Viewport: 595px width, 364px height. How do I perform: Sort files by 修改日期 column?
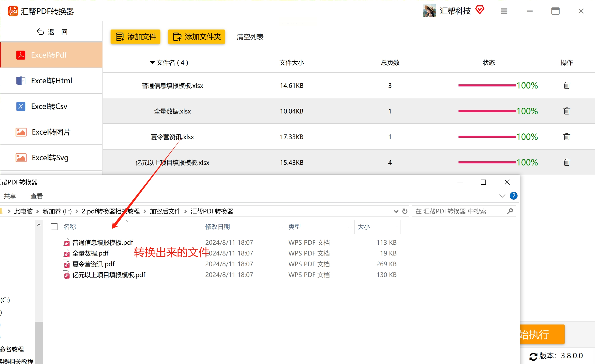pyautogui.click(x=218, y=227)
